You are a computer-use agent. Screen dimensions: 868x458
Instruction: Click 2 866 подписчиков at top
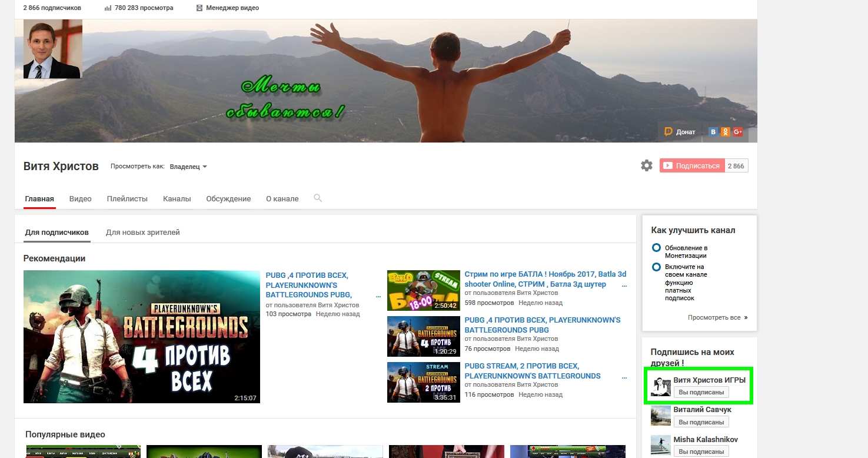(52, 8)
